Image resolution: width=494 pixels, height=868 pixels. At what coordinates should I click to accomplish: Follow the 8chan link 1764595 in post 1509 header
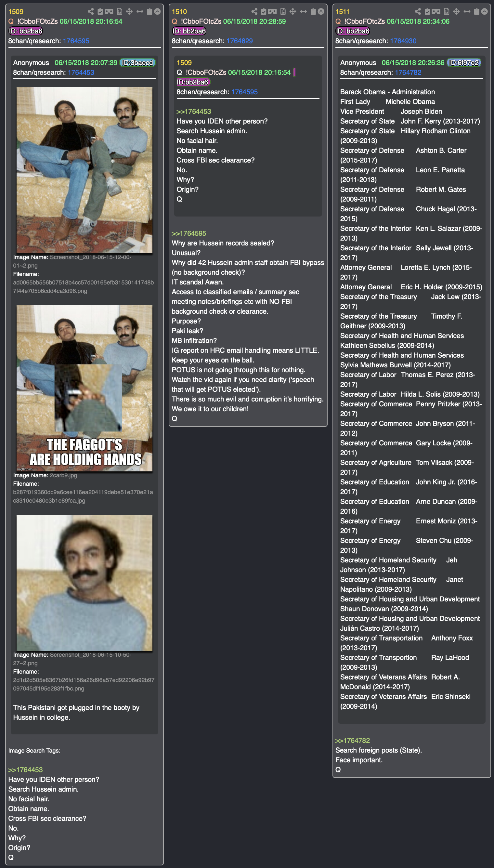76,41
